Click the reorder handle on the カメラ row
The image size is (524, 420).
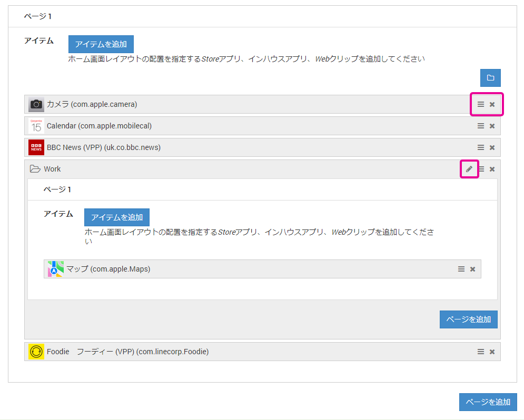click(481, 104)
